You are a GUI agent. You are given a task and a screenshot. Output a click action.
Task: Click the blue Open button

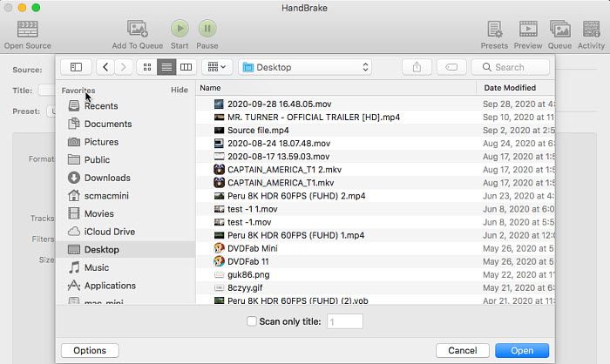coord(522,350)
